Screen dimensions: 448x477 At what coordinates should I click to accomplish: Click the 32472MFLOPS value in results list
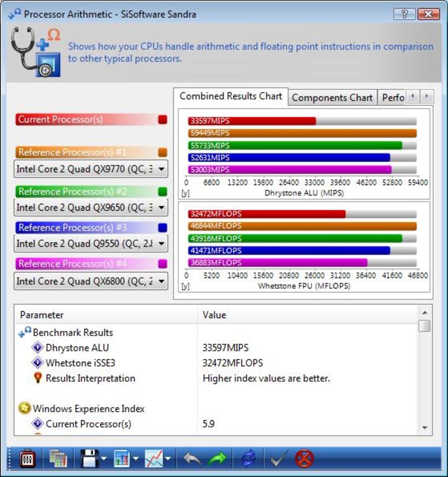click(233, 362)
